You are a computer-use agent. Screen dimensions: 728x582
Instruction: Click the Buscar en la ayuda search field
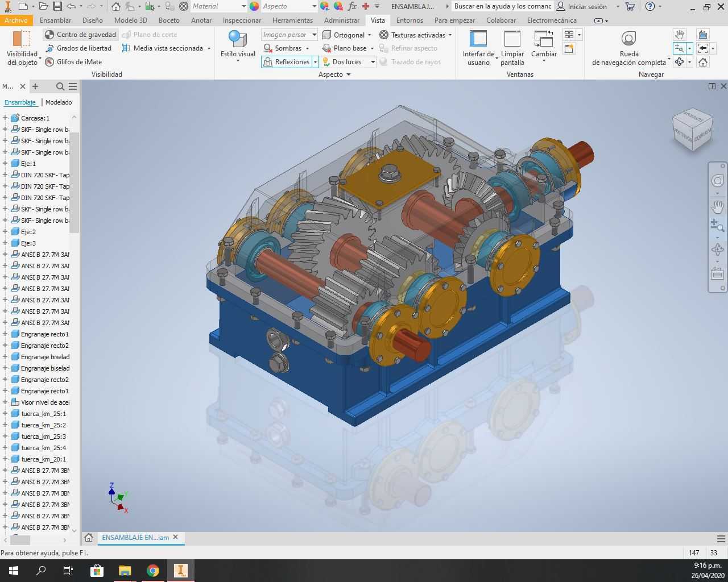(x=502, y=6)
